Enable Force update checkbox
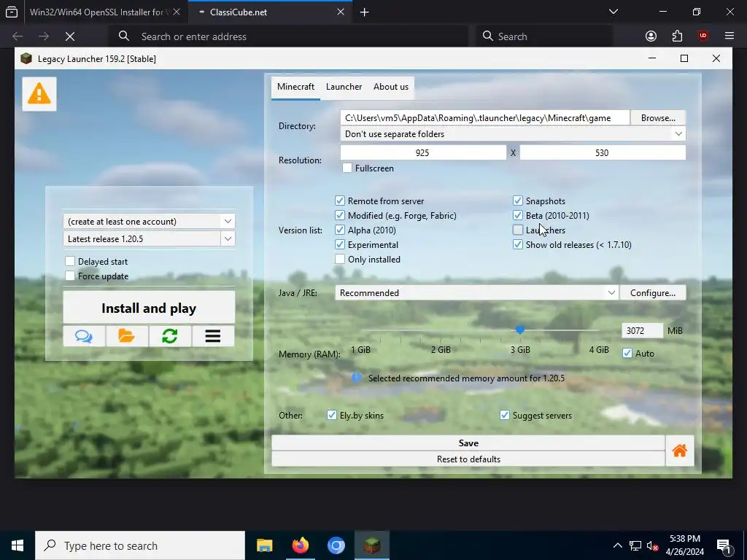This screenshot has height=560, width=747. 70,276
